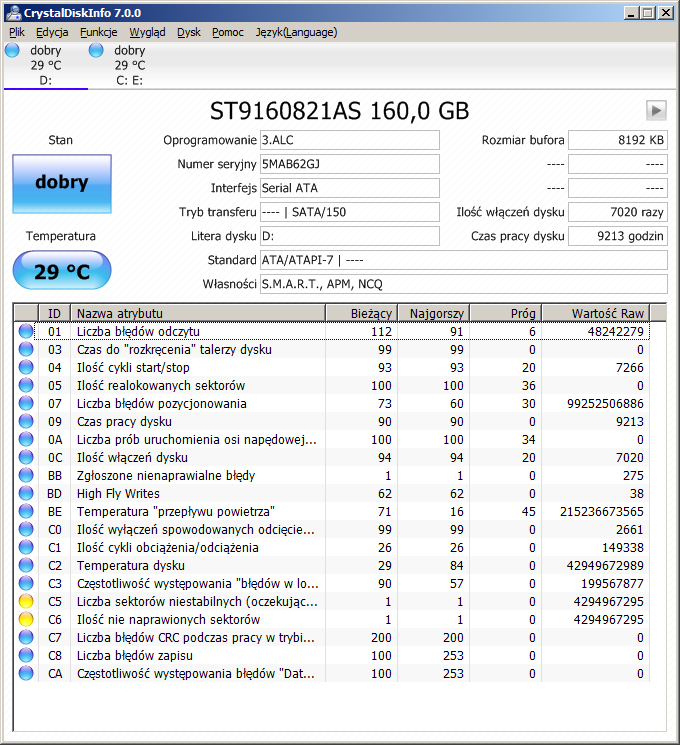The width and height of the screenshot is (680, 745).
Task: Select the High Fly Writes row
Action: point(332,494)
